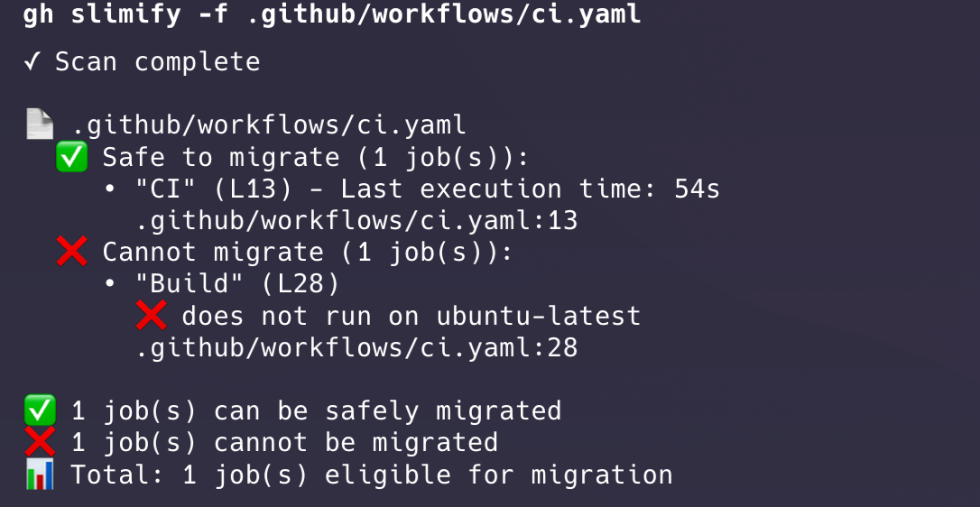
Task: Click the "Build" (L28) job entry
Action: [x=237, y=284]
